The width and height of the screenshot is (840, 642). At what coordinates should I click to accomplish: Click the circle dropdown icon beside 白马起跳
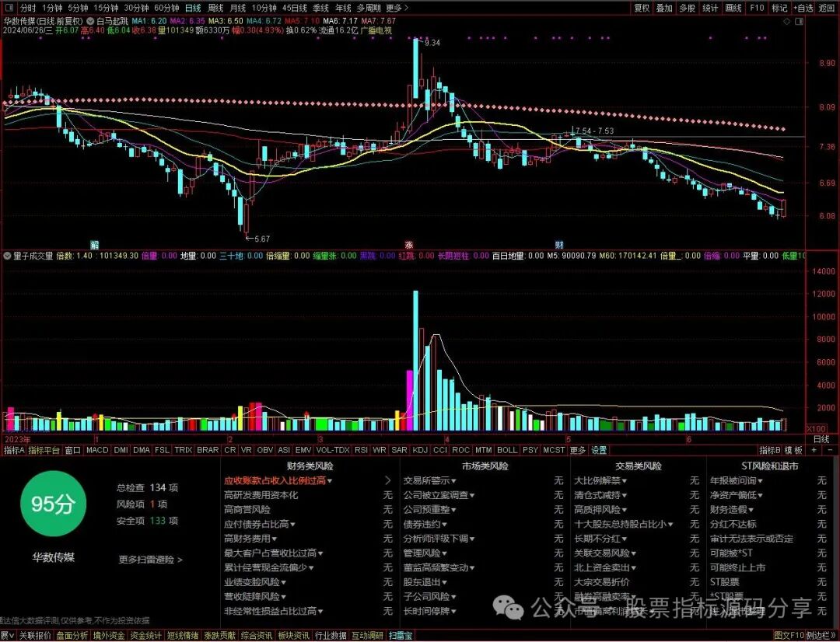pyautogui.click(x=90, y=21)
